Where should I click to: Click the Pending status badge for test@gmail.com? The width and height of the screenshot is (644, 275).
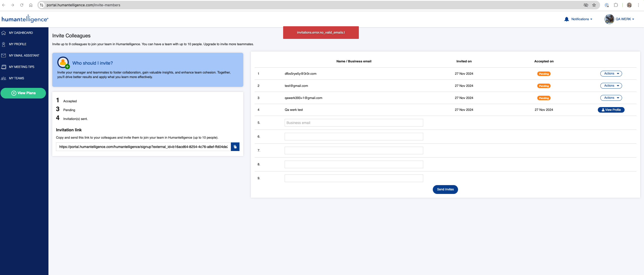(543, 86)
